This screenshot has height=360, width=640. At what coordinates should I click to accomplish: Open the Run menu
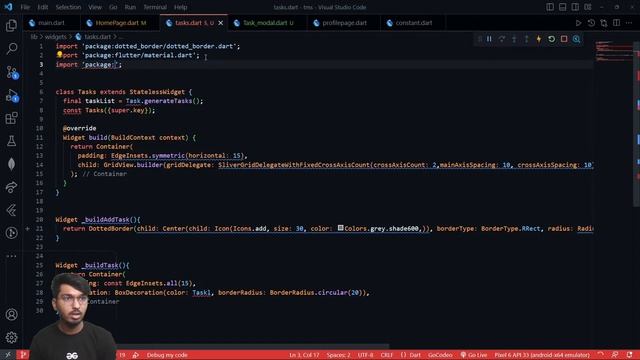(x=130, y=7)
